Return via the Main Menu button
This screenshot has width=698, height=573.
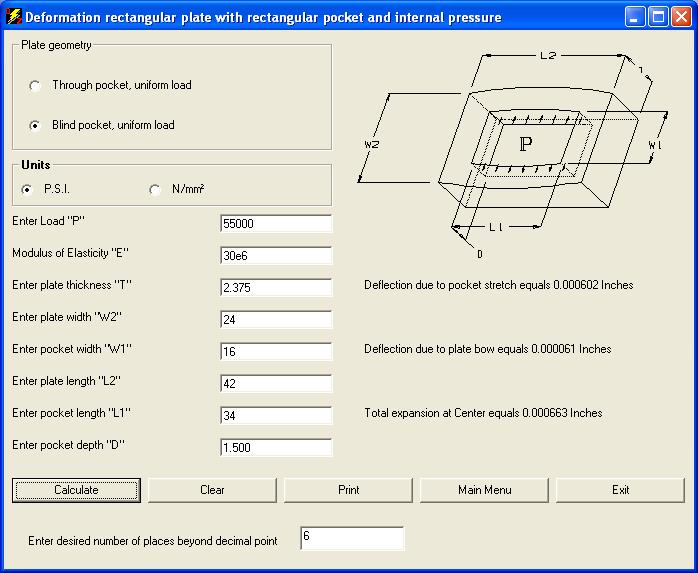(x=484, y=490)
